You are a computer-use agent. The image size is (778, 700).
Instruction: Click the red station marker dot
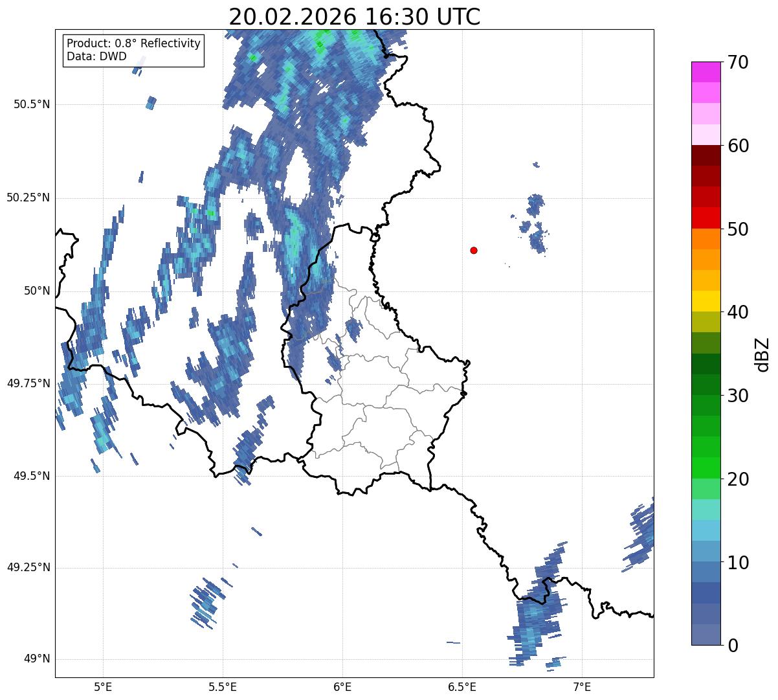[x=474, y=251]
